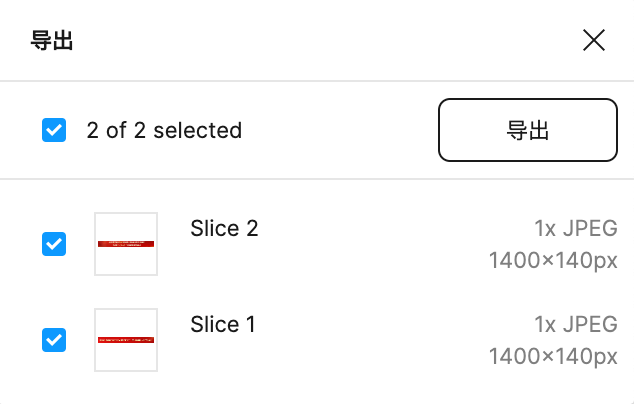This screenshot has height=404, width=634.
Task: Click the 导出 dialog title
Action: (53, 40)
